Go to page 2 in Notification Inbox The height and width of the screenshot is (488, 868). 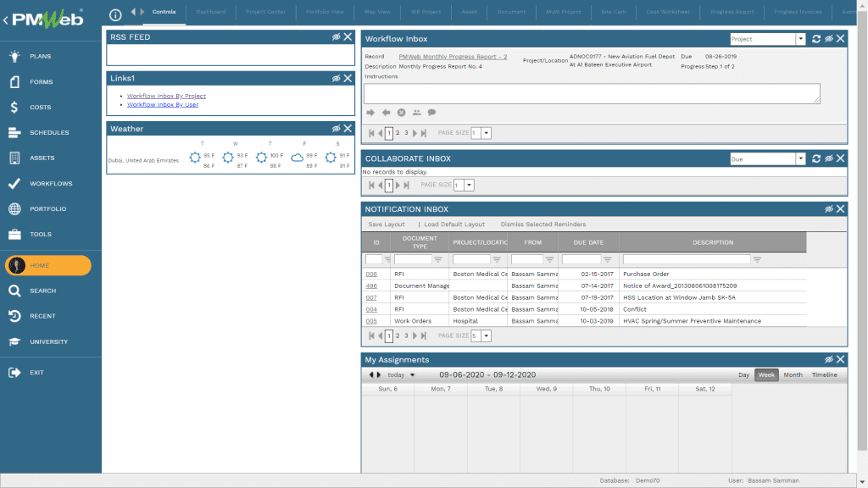(x=398, y=335)
